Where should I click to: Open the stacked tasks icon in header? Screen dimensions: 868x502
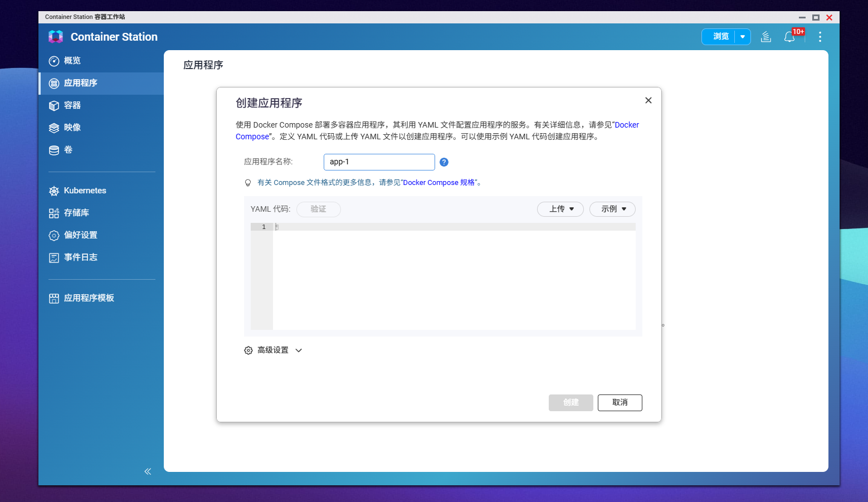[x=766, y=37]
